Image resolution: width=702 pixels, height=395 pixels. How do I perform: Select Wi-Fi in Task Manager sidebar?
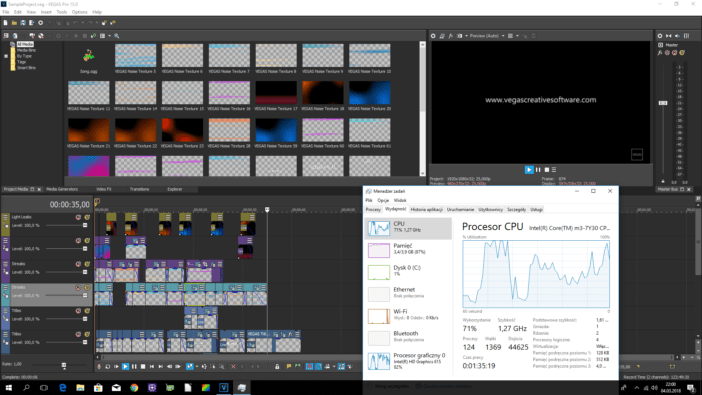408,315
